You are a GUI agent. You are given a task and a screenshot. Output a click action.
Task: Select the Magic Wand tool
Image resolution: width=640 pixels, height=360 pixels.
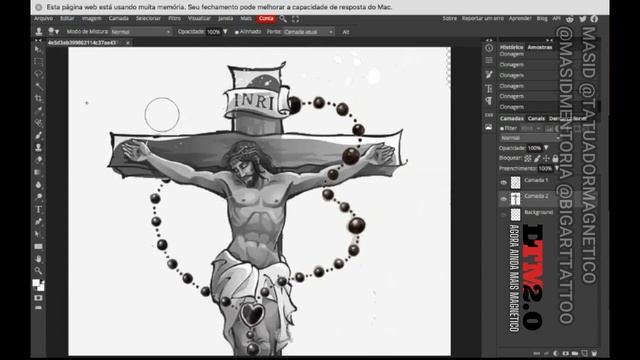click(38, 86)
